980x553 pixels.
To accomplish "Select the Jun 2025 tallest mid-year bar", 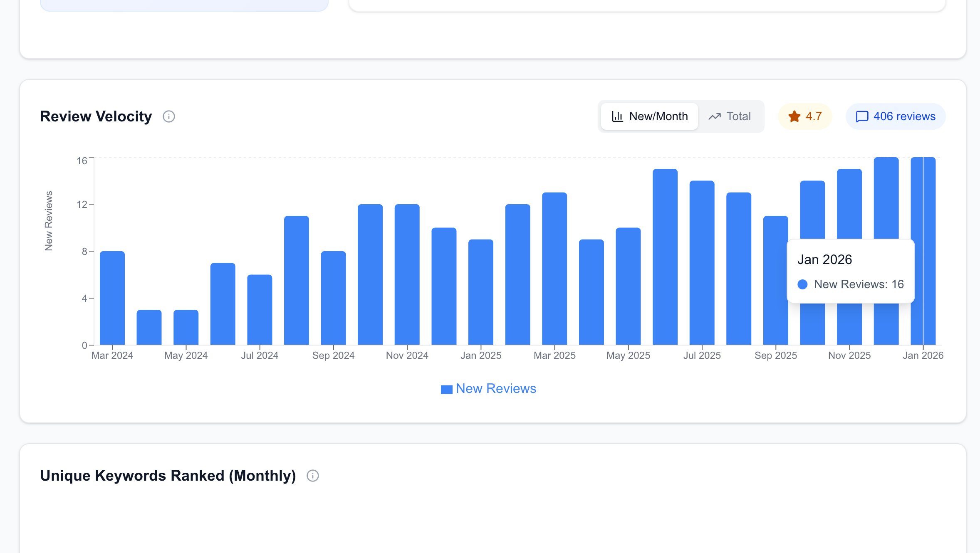I will click(x=665, y=257).
